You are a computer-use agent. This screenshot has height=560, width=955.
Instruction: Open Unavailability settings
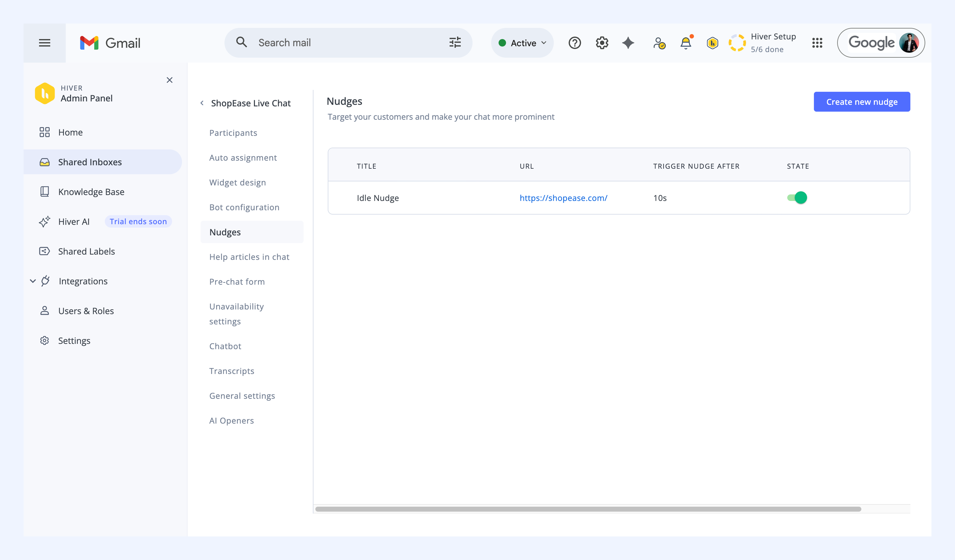[x=237, y=314]
